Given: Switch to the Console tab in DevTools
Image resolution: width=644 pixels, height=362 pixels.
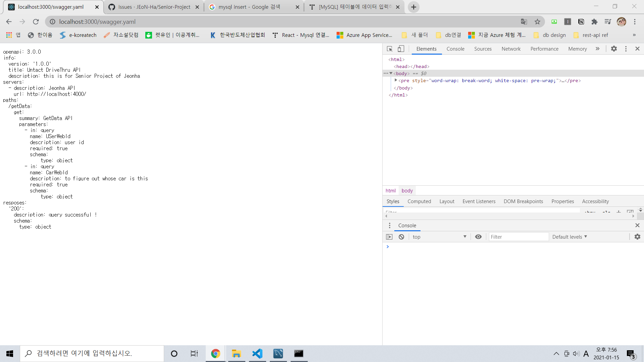Looking at the screenshot, I should click(455, 49).
